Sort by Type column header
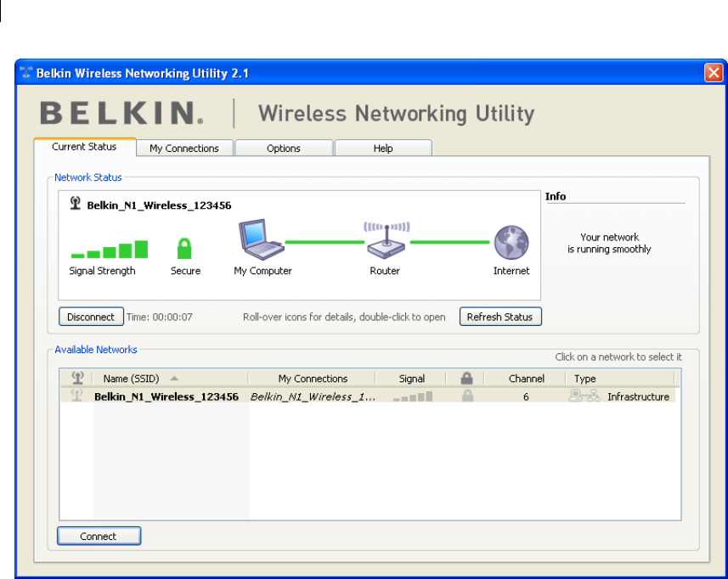Screen dimensions: 728x579 620,378
